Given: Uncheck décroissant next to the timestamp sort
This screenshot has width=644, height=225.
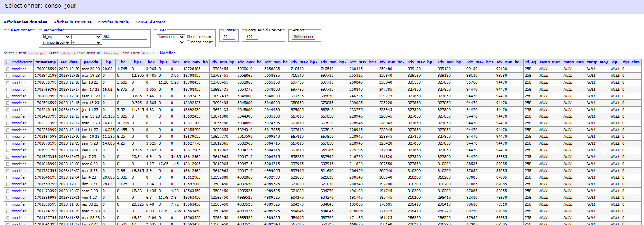Looking at the screenshot, I should pos(189,37).
